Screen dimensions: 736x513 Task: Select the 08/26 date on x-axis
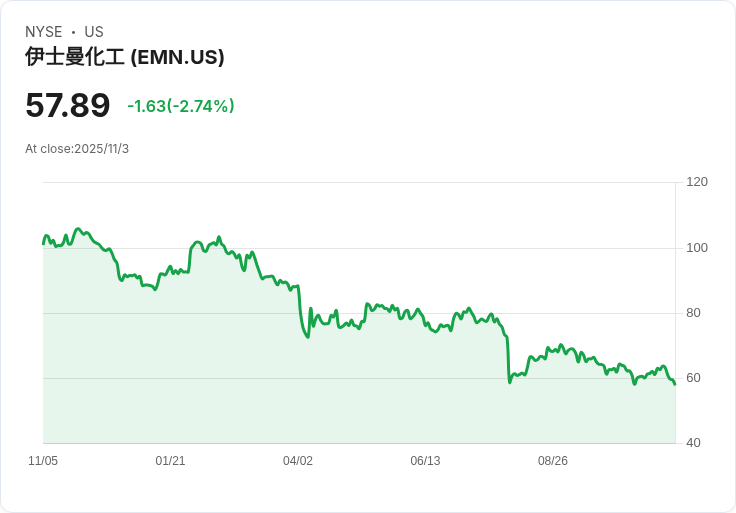553,461
